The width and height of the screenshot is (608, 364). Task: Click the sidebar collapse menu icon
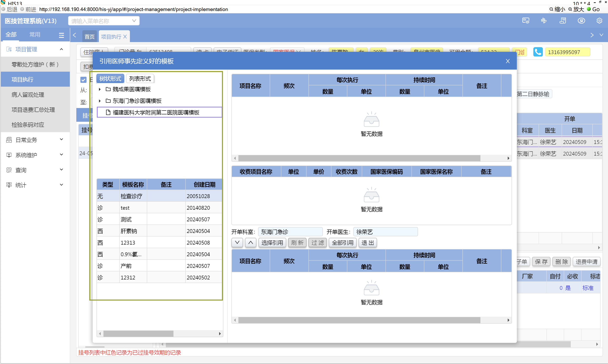click(x=61, y=35)
